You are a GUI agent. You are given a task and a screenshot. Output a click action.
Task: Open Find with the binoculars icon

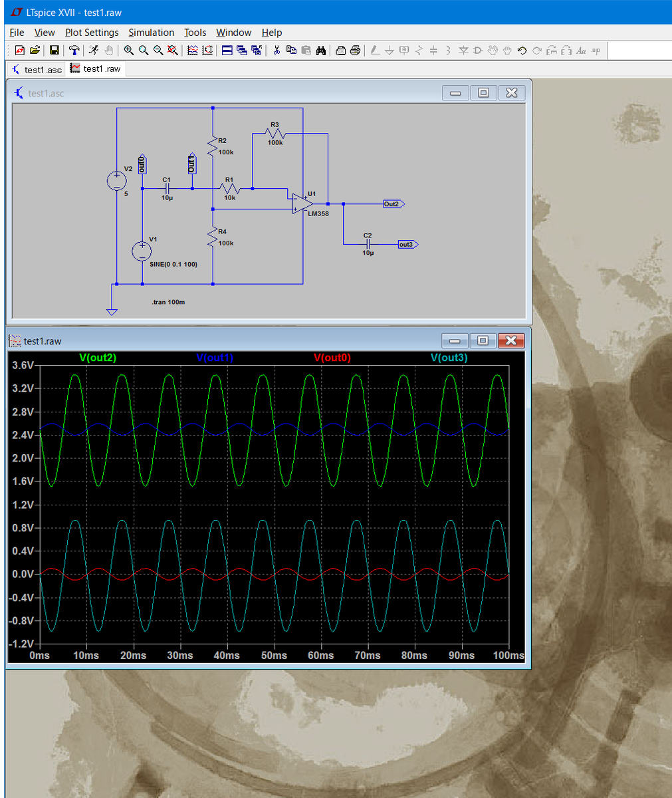pyautogui.click(x=320, y=50)
